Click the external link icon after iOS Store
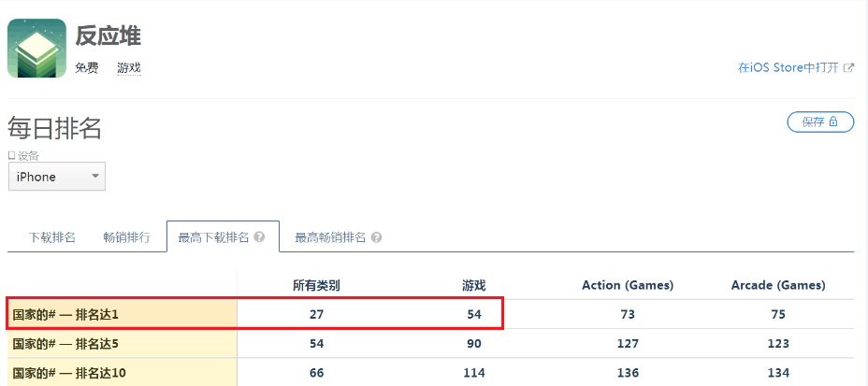The image size is (868, 386). pyautogui.click(x=848, y=68)
